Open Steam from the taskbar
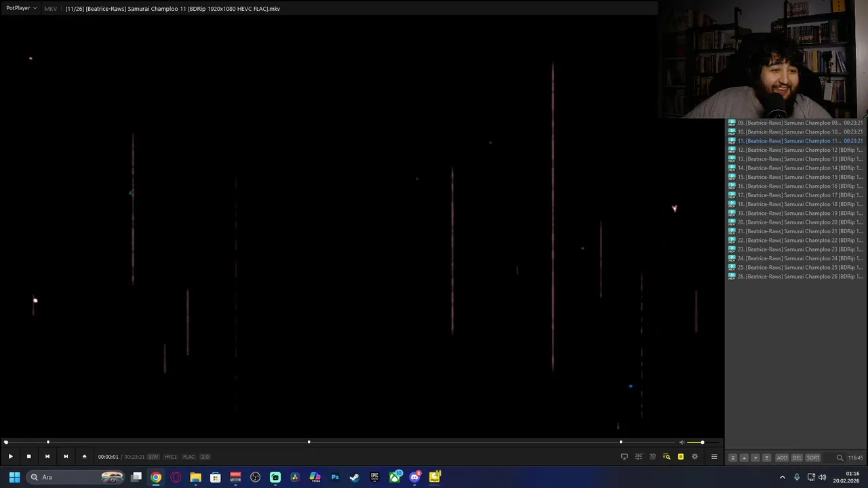Screen dimensions: 868x488 [354, 477]
